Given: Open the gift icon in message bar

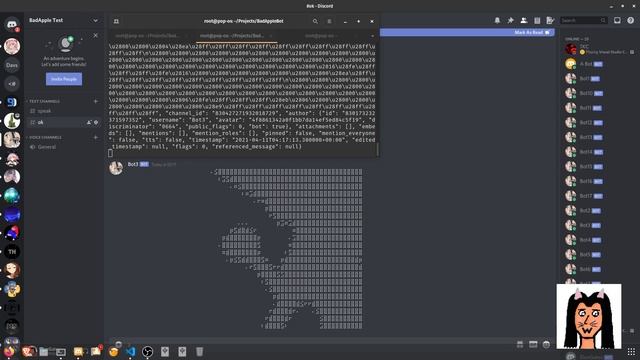Looking at the screenshot, I should coord(520,344).
